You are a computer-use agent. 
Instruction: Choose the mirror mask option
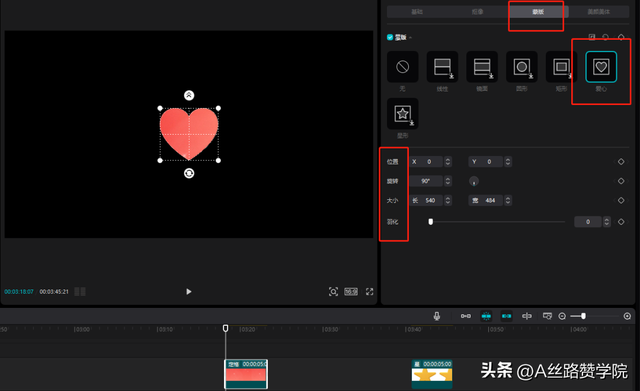point(482,67)
